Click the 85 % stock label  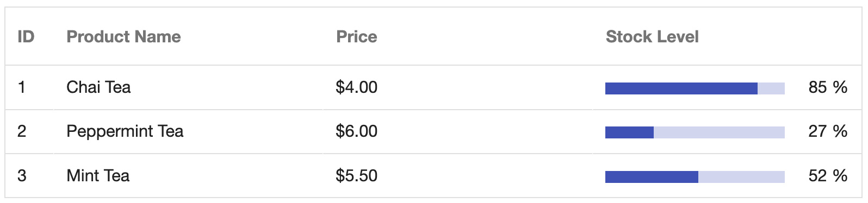tap(828, 87)
